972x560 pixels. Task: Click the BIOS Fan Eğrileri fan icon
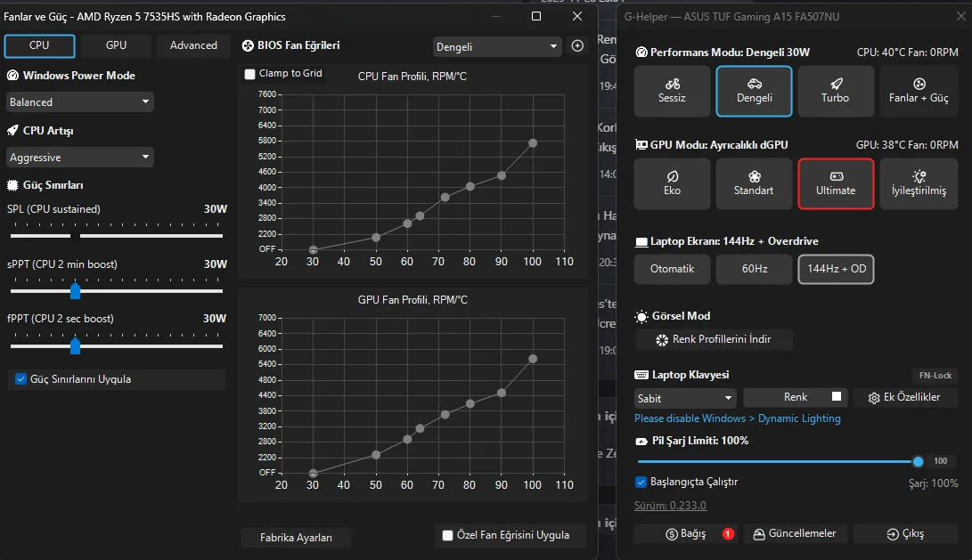tap(248, 45)
